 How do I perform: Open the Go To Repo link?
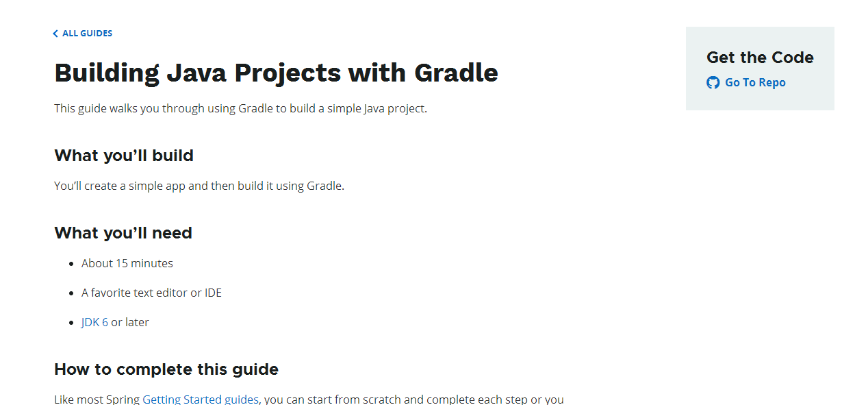(x=746, y=83)
